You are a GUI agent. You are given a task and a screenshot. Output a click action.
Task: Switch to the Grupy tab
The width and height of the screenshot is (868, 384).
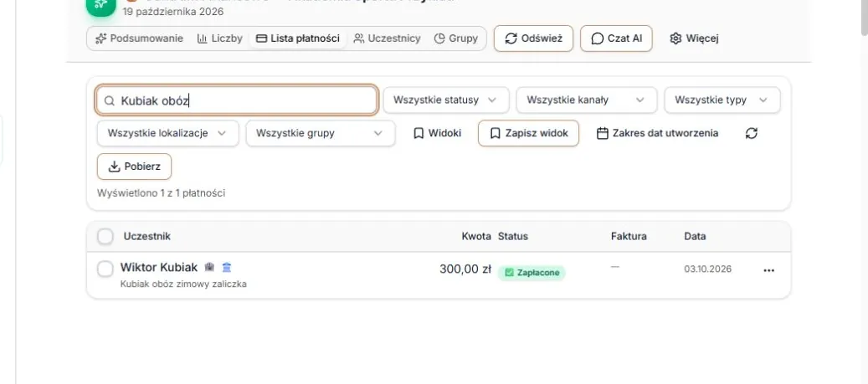455,38
